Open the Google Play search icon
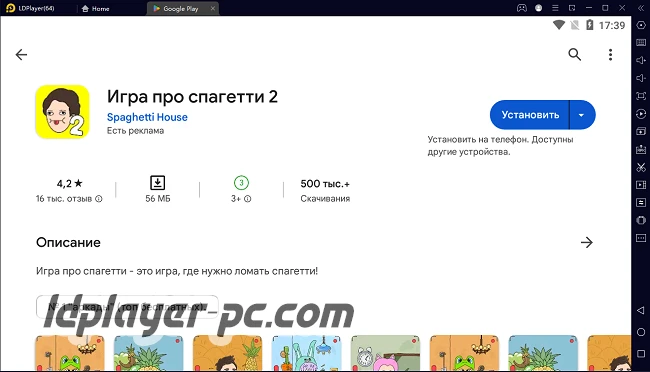This screenshot has height=372, width=650. [575, 54]
